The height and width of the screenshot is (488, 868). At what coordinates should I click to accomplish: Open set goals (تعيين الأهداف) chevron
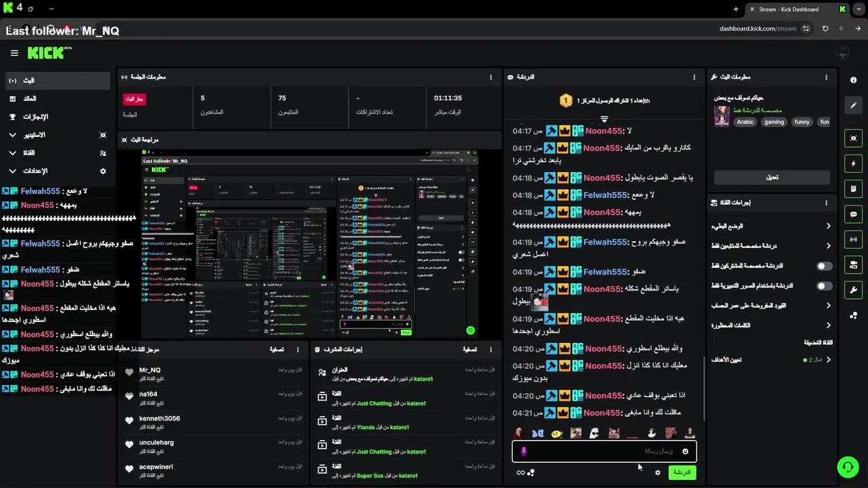click(x=828, y=360)
